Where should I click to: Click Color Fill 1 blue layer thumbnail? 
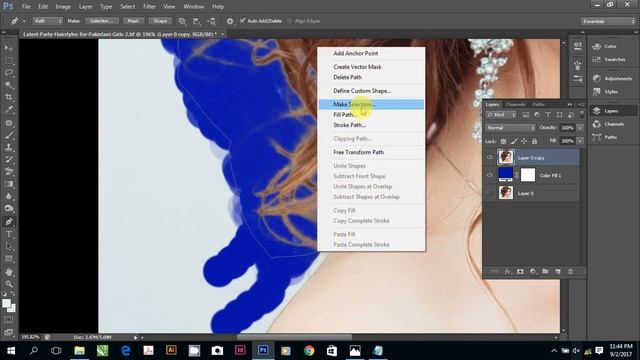505,175
